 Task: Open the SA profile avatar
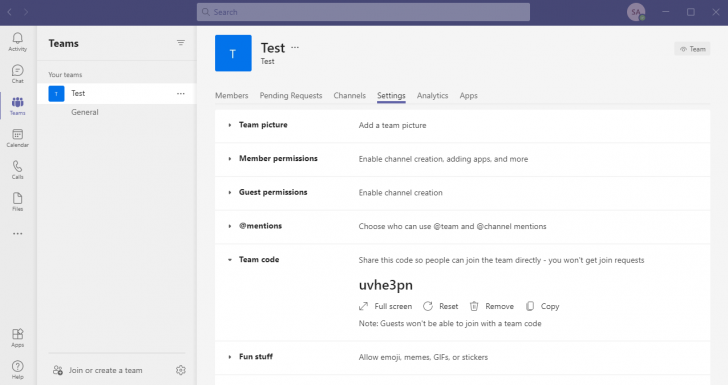pyautogui.click(x=636, y=12)
